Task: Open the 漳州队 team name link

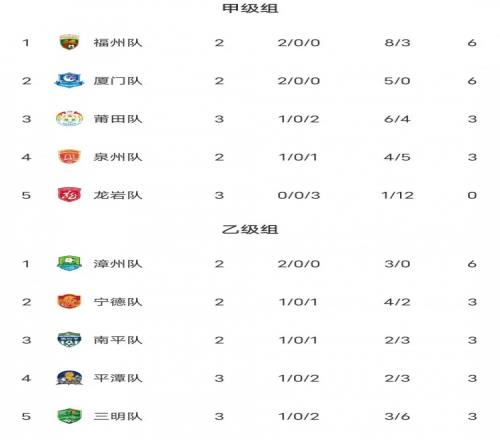Action: coord(118,264)
